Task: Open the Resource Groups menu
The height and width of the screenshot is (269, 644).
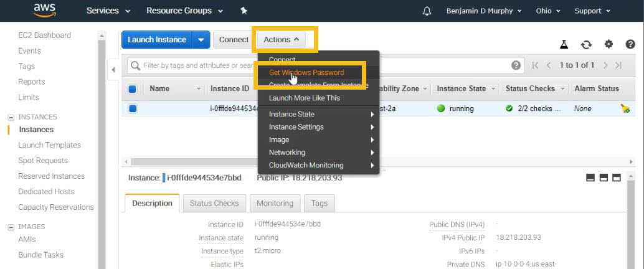Action: [185, 11]
